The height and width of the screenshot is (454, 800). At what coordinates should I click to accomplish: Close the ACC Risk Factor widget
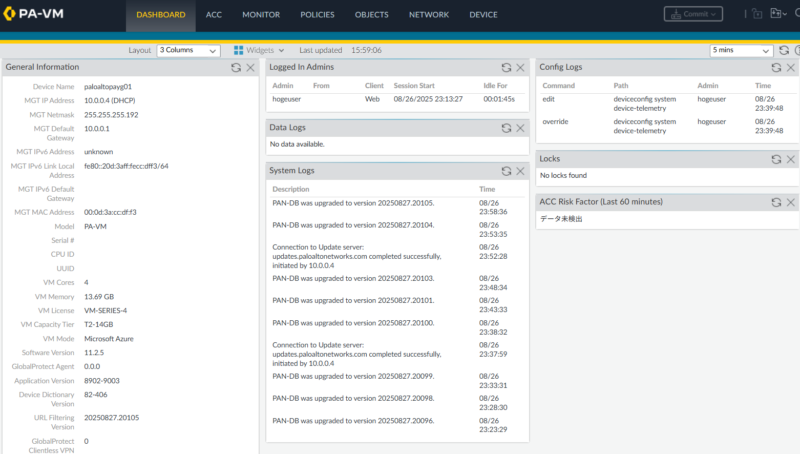pos(791,203)
